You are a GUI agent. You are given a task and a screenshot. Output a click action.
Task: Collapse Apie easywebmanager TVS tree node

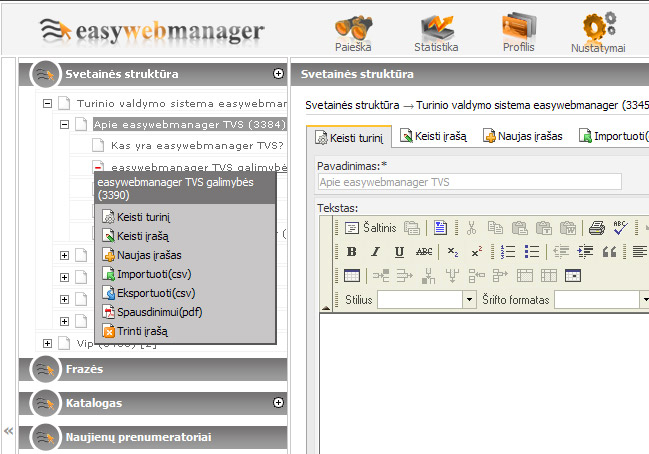point(64,124)
